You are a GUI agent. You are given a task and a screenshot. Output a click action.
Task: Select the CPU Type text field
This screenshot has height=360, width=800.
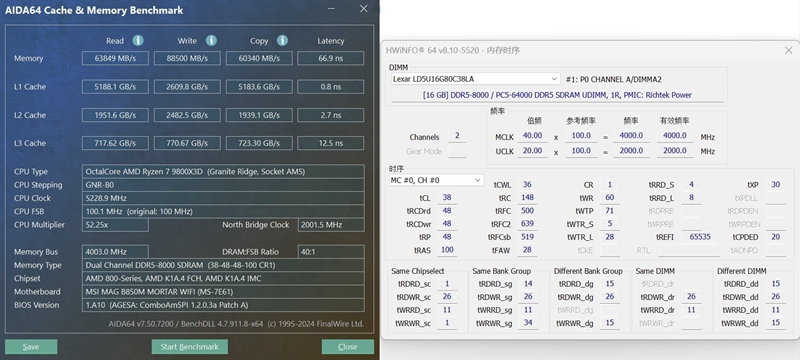[x=223, y=171]
